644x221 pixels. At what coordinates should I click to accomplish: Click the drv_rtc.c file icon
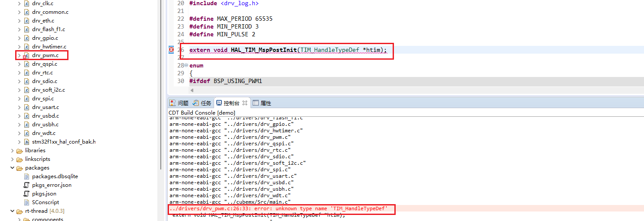(x=26, y=73)
